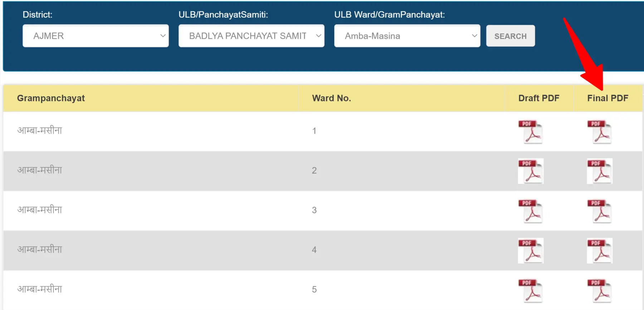Select the ward 3 row Grampanchayat name

tap(40, 210)
